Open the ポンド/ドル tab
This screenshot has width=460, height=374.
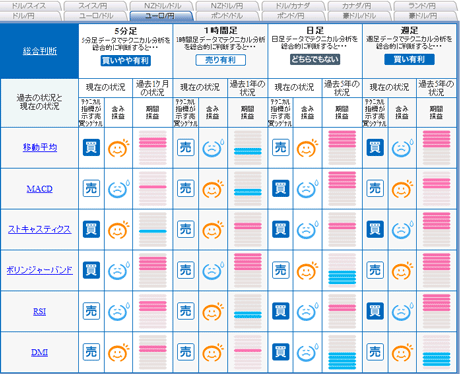(x=227, y=16)
